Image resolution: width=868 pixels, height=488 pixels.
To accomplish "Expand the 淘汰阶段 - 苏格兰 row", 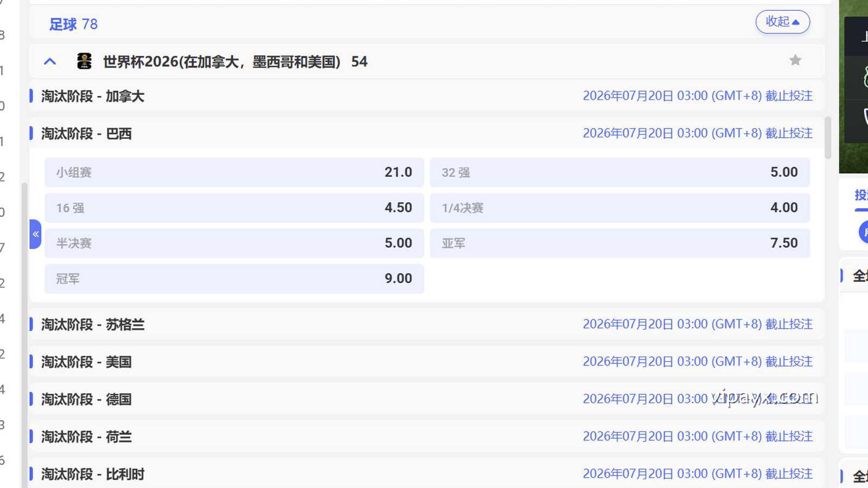I will [x=93, y=325].
